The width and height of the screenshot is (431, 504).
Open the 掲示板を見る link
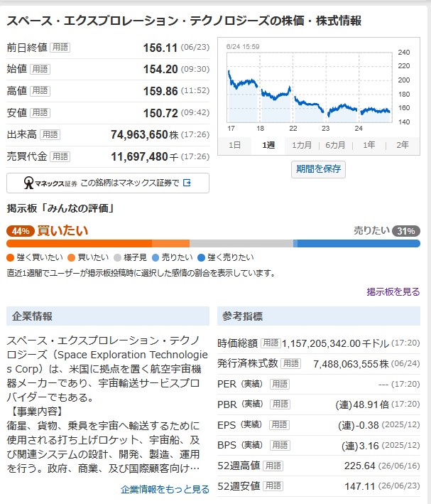pyautogui.click(x=393, y=292)
